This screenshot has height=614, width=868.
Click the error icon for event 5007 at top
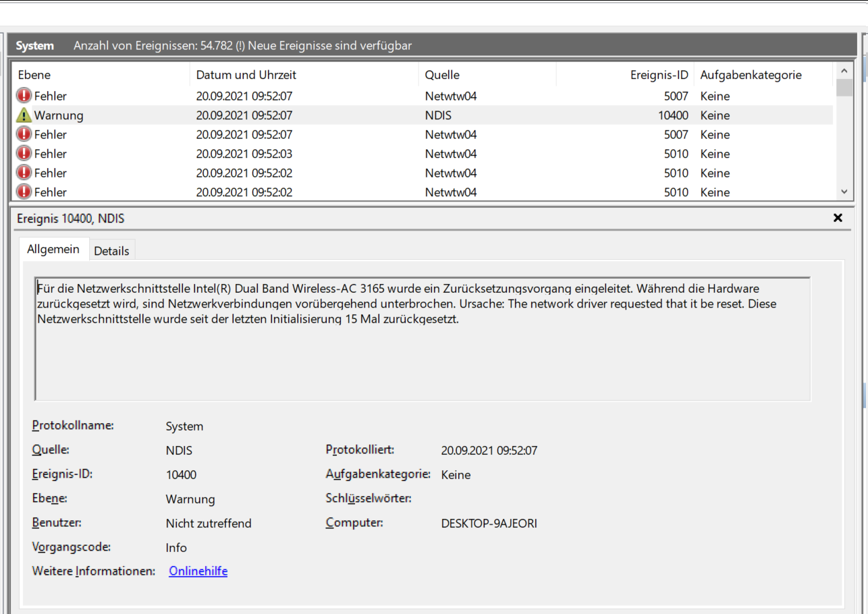tap(24, 96)
